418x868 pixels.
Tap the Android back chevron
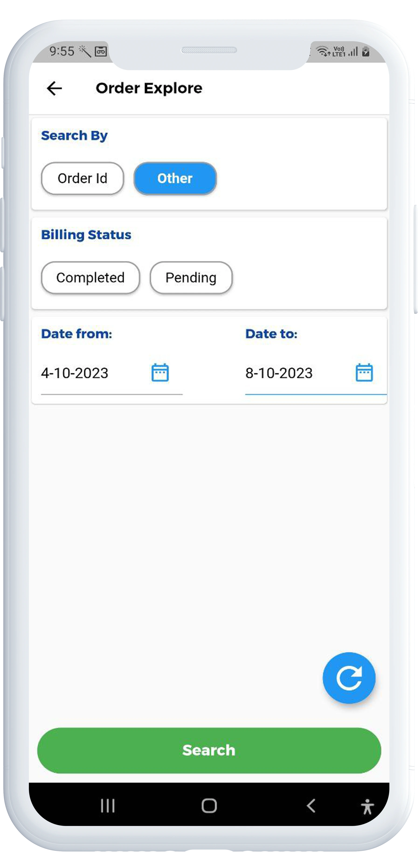[311, 806]
